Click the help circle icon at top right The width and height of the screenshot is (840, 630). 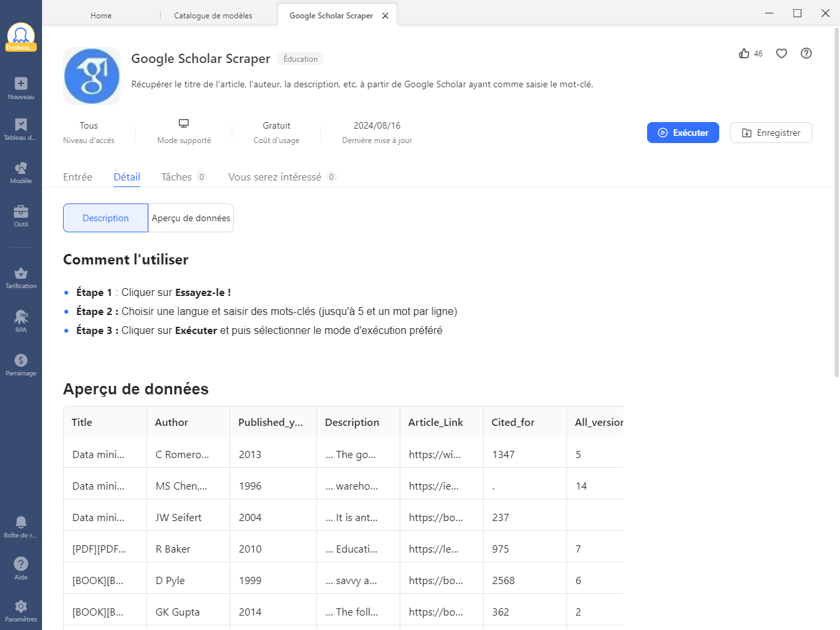(x=807, y=53)
